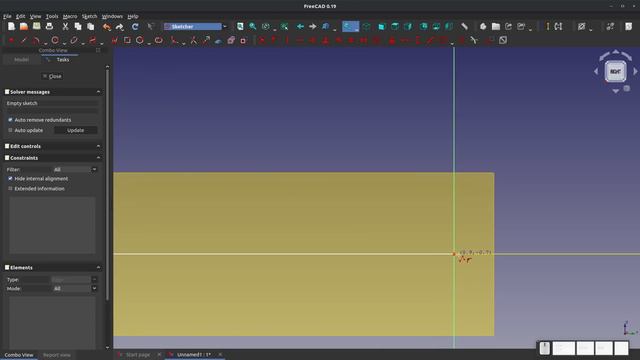Collapse the Edit controls section
Viewport: 640px width, 360px height.
(98, 146)
